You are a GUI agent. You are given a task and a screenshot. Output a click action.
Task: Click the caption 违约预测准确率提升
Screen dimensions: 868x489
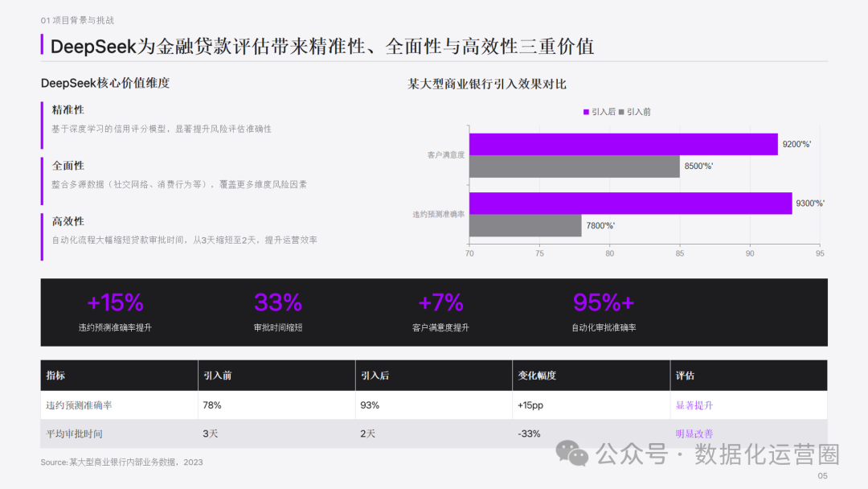pos(115,328)
